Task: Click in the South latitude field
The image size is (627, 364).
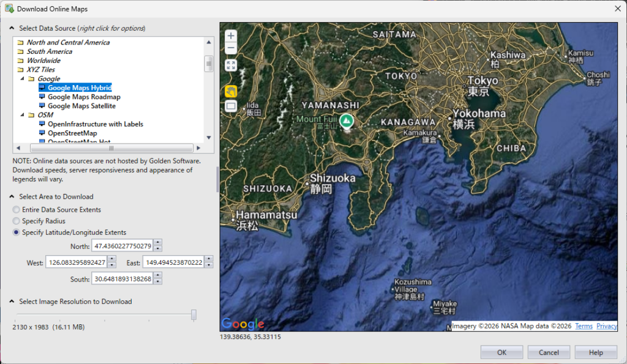Action: [122, 279]
